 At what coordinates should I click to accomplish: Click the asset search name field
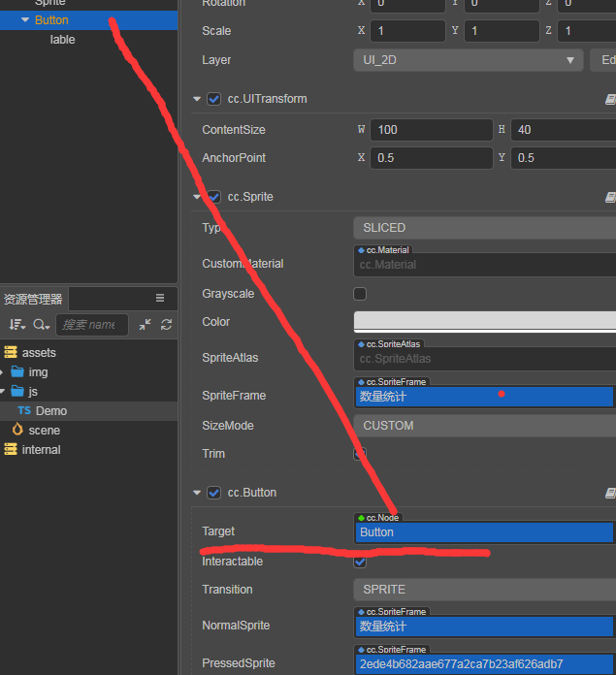tap(91, 325)
